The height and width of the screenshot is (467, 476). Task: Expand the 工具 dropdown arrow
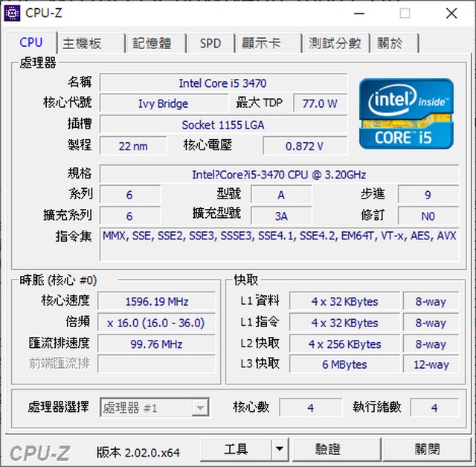[x=279, y=449]
